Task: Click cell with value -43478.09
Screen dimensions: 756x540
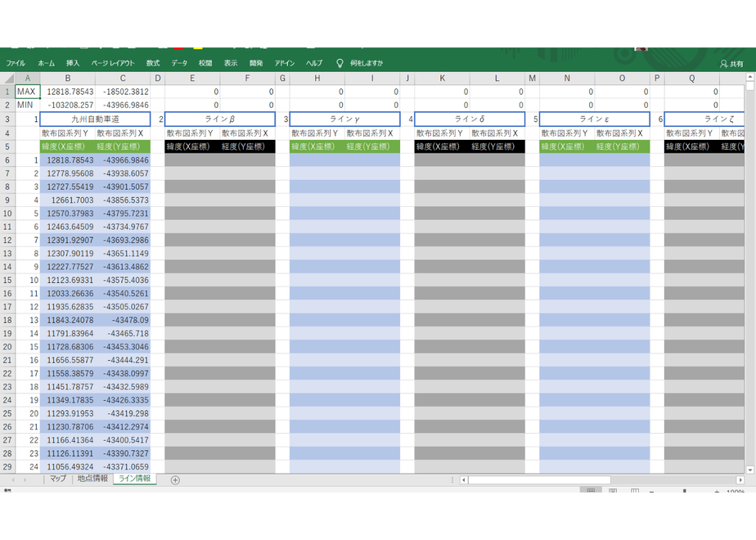Action: click(x=123, y=320)
